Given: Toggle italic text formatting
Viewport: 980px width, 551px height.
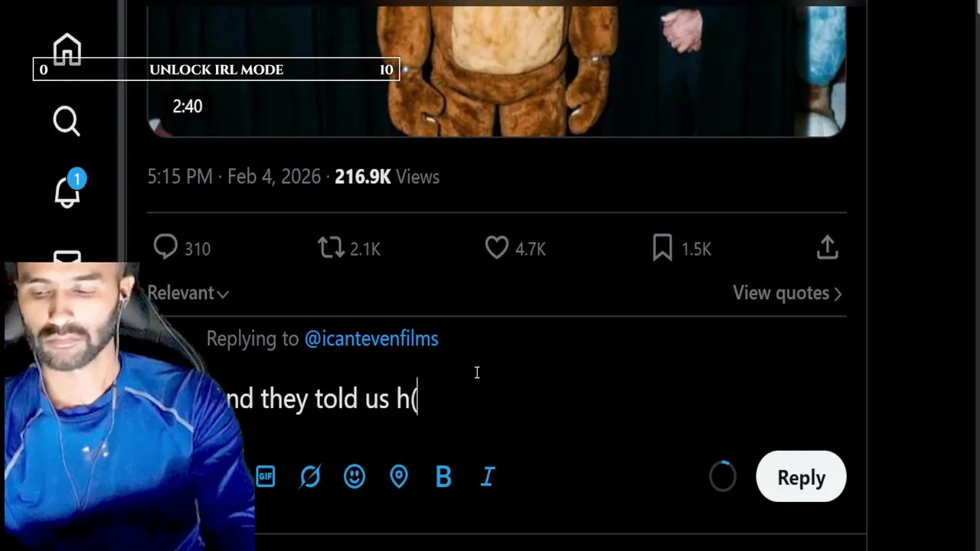Looking at the screenshot, I should pos(488,477).
